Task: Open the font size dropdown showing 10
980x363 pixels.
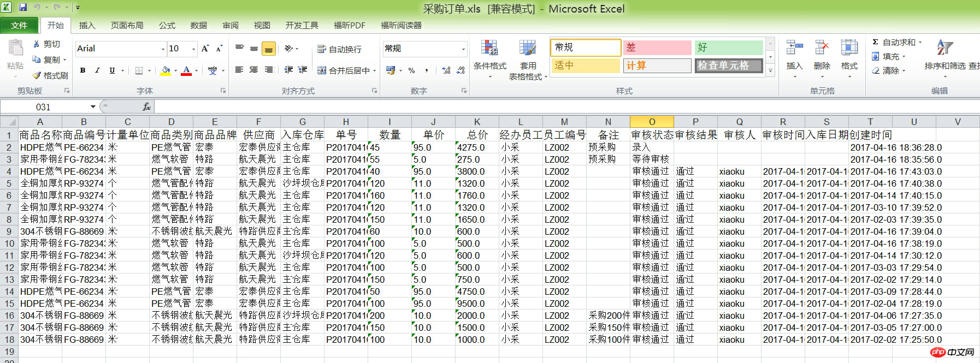Action: point(193,49)
